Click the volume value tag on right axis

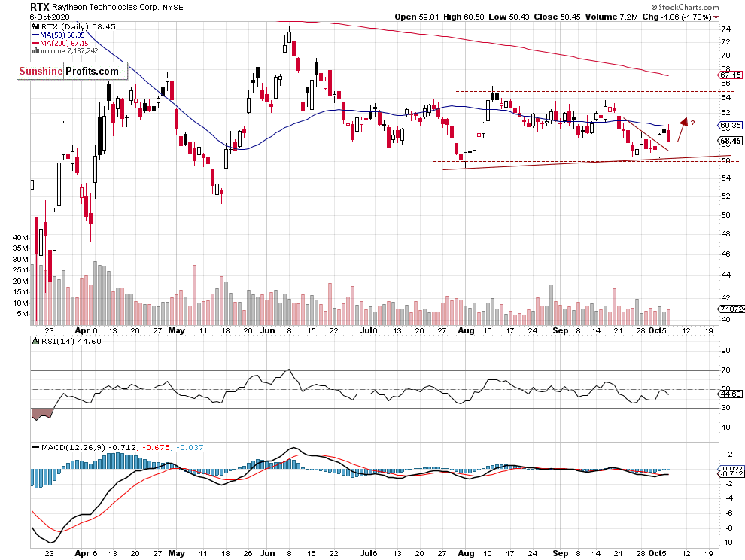731,309
